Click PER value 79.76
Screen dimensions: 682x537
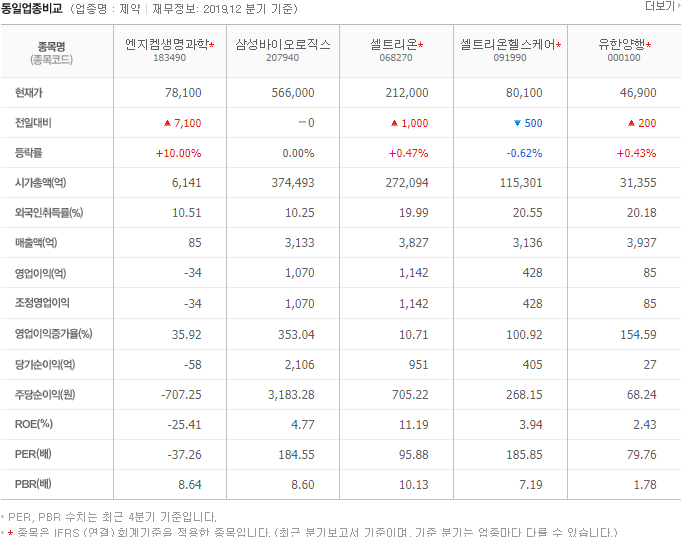642,454
